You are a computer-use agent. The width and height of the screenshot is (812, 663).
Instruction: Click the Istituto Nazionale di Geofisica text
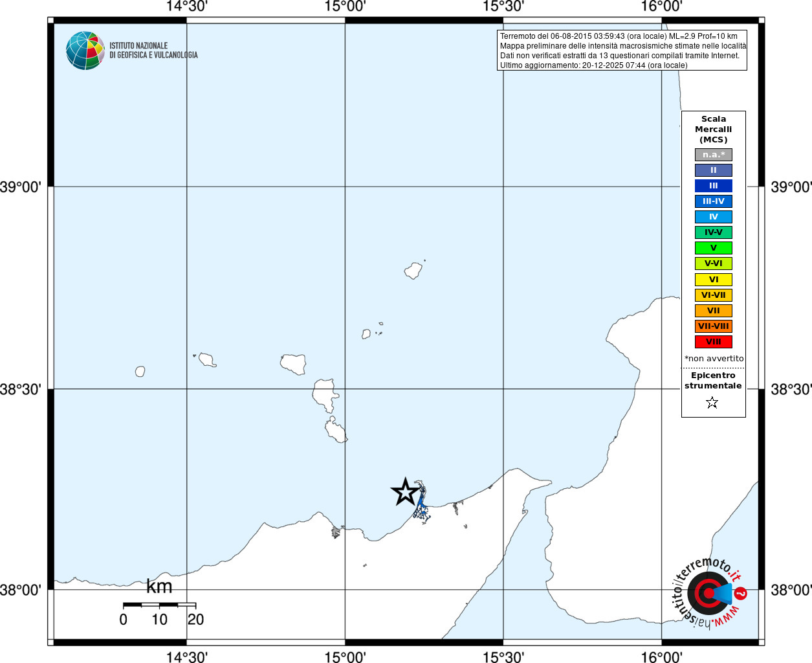(153, 51)
